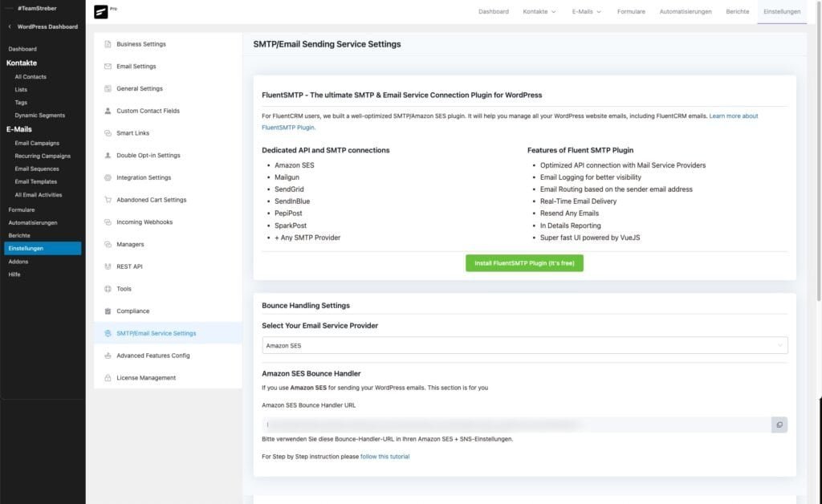Copy the Bounce Handler URL with copy icon
Screen dimensions: 822x504
coord(779,425)
